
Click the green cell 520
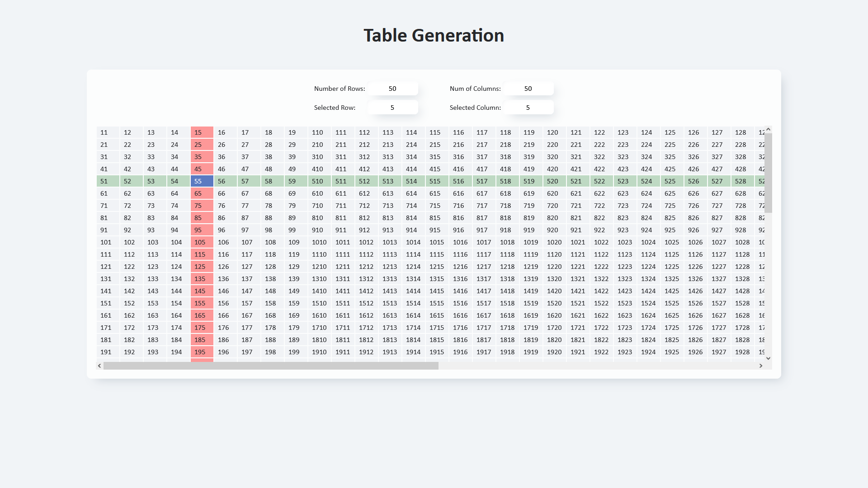554,181
